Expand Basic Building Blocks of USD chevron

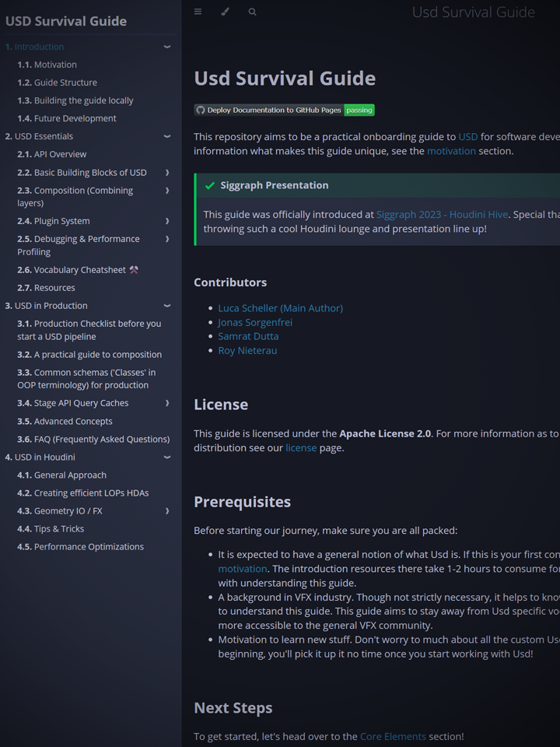tap(167, 173)
